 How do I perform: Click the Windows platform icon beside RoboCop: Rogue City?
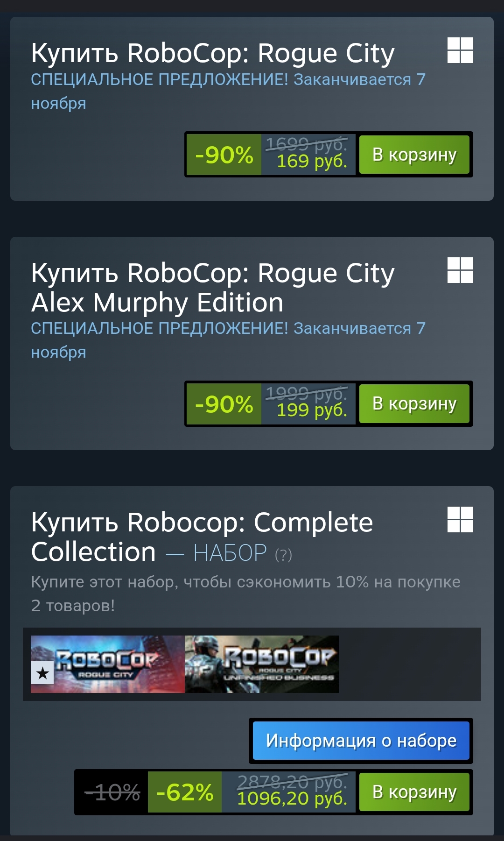tap(460, 50)
